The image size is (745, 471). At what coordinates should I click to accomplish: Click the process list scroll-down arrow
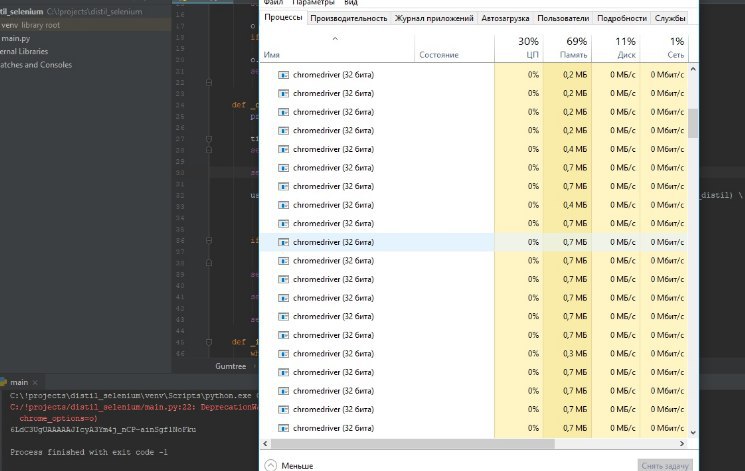coord(693,432)
